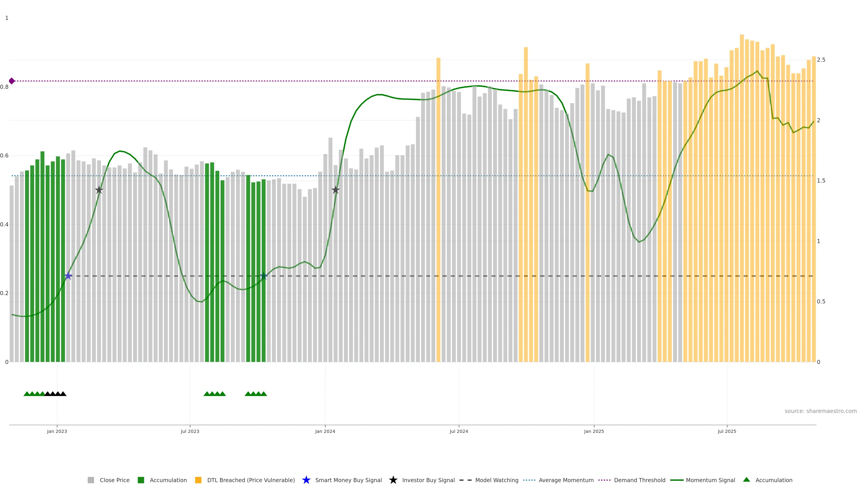Viewport: 868px width, 488px height.
Task: Click the green Accumulation square in legend
Action: pos(141,480)
